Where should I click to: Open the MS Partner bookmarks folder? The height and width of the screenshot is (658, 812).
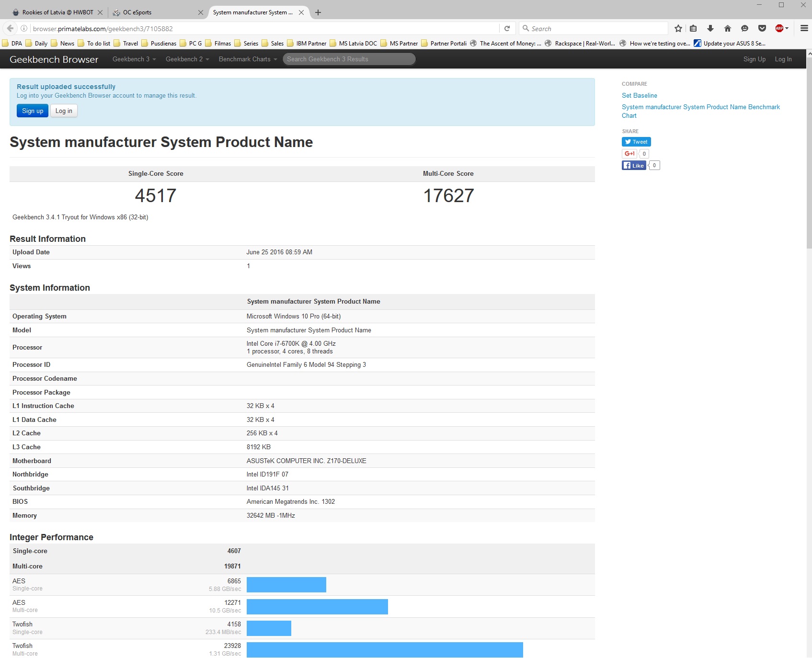point(400,43)
